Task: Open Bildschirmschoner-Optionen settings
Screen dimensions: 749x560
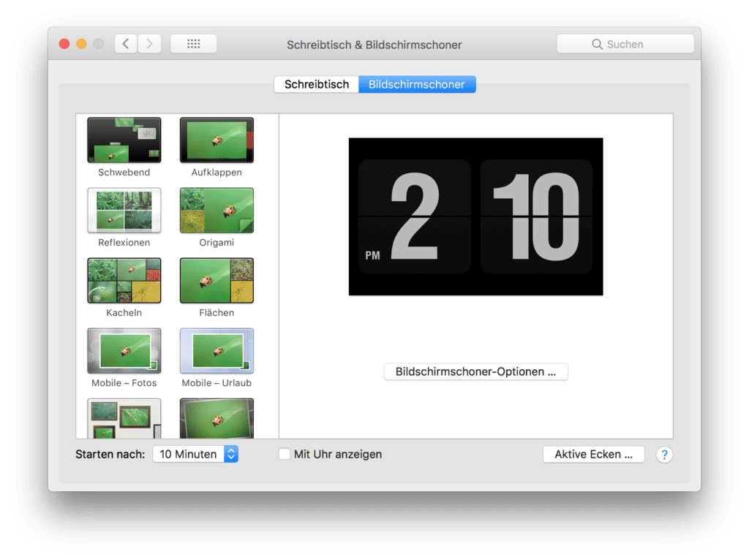Action: point(475,371)
